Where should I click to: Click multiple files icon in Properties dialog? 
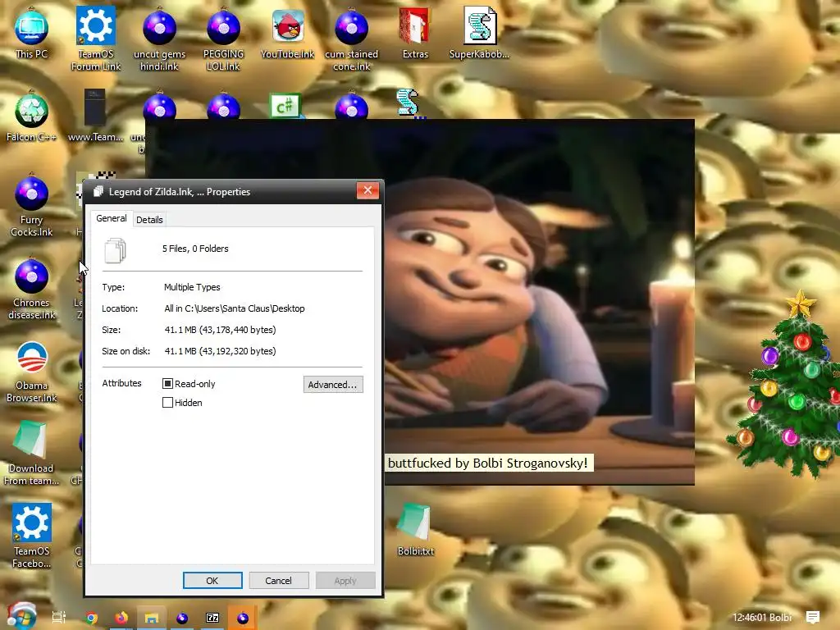[x=115, y=250]
